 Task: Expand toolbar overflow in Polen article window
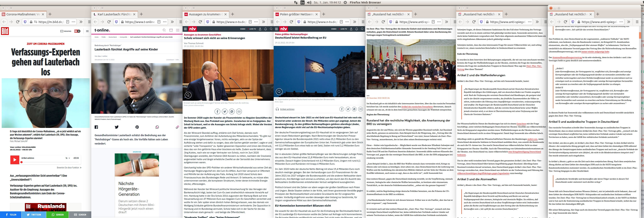355,22
